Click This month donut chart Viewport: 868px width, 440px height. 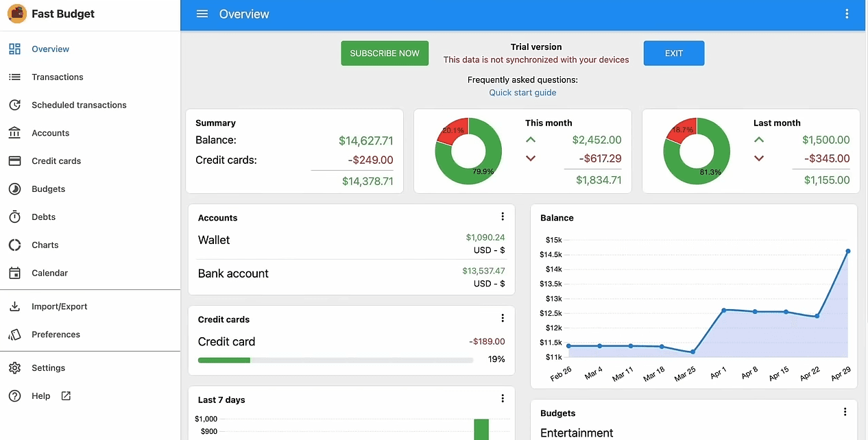click(x=469, y=151)
